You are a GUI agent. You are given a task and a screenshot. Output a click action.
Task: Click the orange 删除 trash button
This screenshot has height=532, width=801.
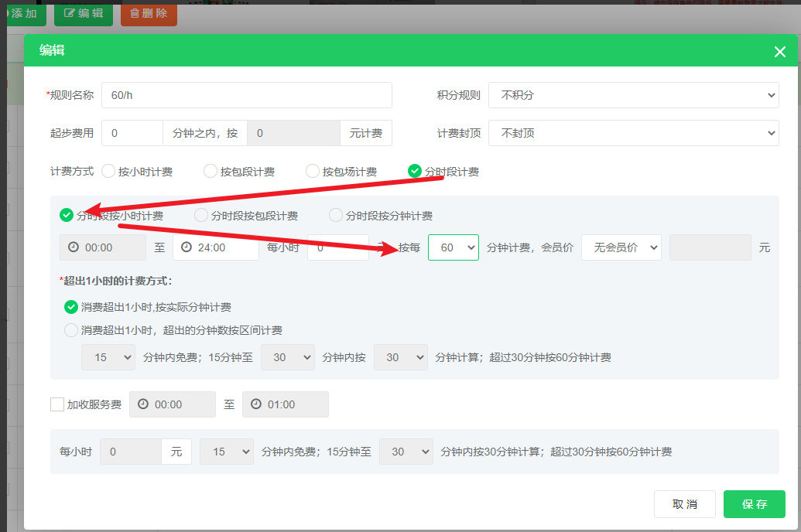pos(149,13)
